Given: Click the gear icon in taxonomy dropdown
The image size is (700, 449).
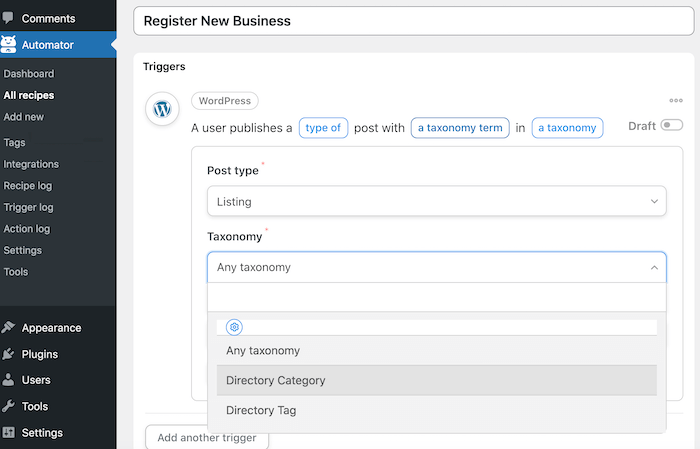Looking at the screenshot, I should point(234,327).
